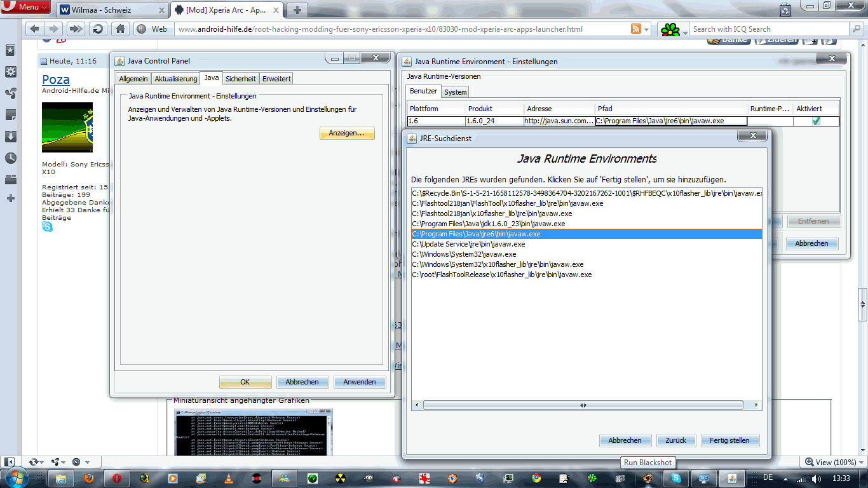Click Anwenden in Java Control Panel
This screenshot has height=488, width=868.
[x=360, y=382]
